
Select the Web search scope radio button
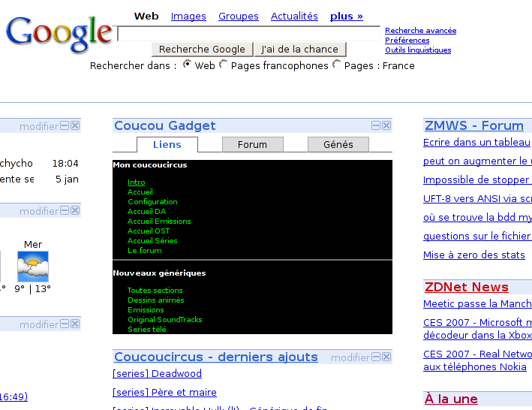tap(187, 64)
